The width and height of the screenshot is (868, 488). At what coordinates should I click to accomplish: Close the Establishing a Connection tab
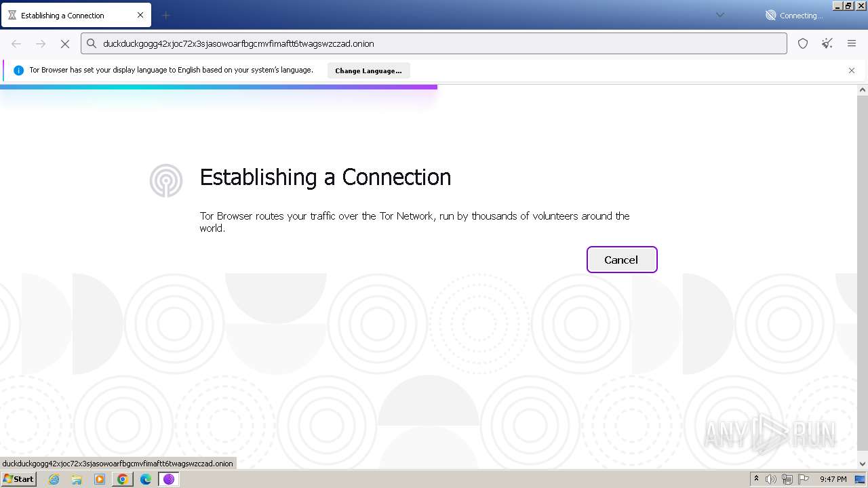(x=140, y=15)
